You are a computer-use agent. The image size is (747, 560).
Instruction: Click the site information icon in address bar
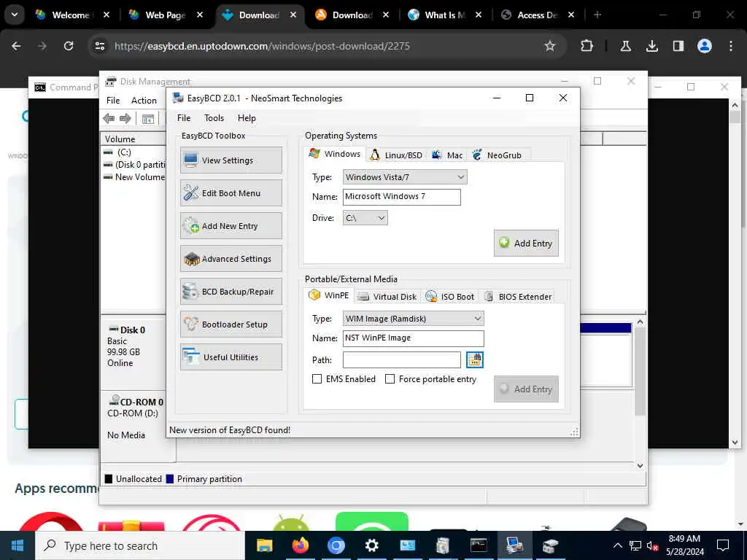99,46
